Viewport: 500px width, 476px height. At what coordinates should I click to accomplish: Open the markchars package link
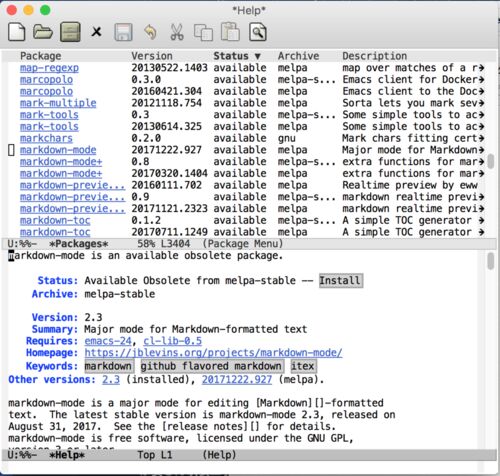tap(46, 138)
